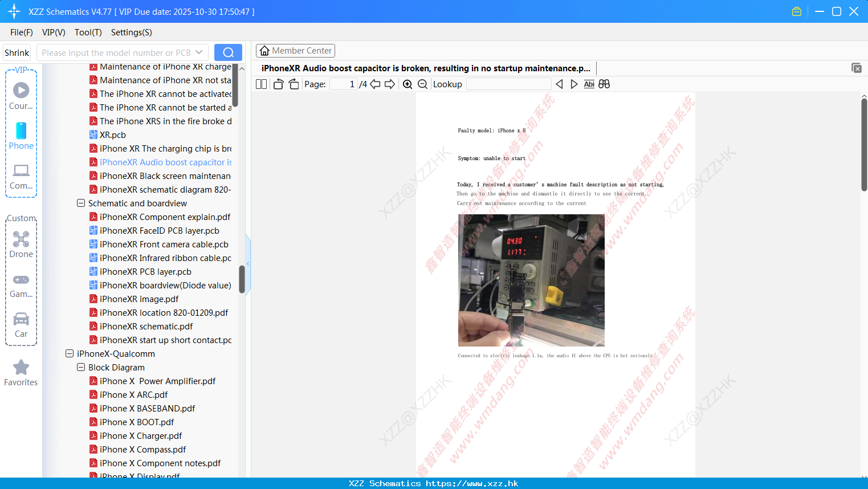The image size is (868, 489).
Task: Click the page number field
Action: pyautogui.click(x=344, y=84)
